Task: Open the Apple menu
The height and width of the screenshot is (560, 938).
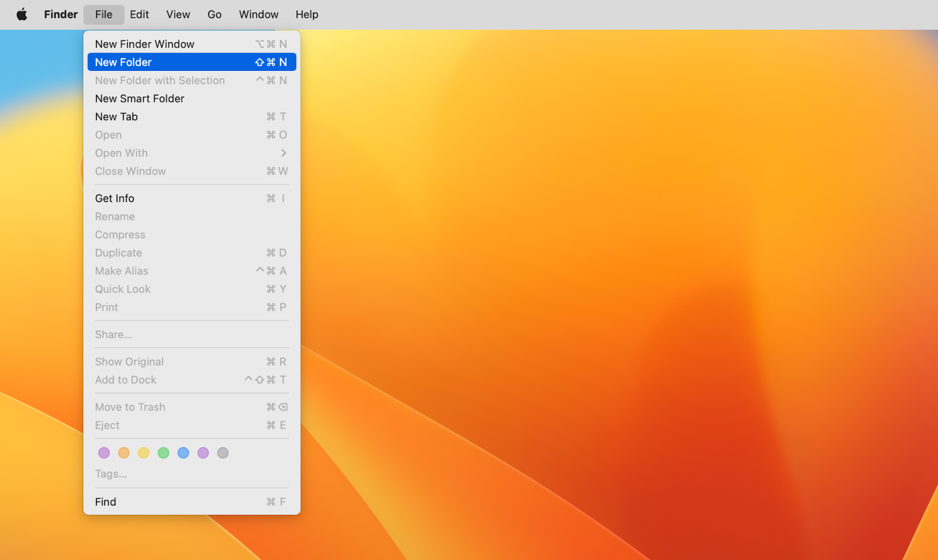Action: click(x=22, y=14)
